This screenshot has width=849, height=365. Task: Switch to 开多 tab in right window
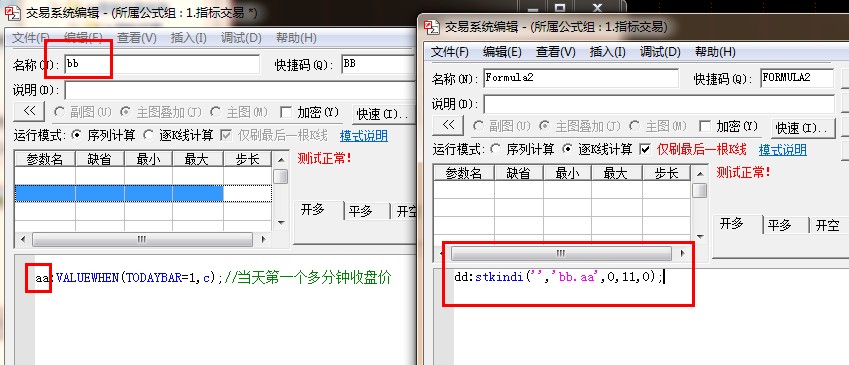click(737, 224)
